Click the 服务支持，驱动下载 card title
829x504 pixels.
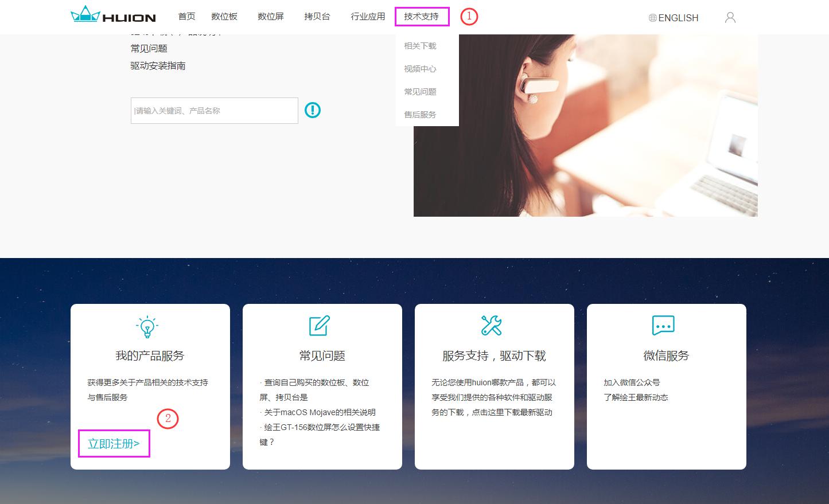(494, 356)
